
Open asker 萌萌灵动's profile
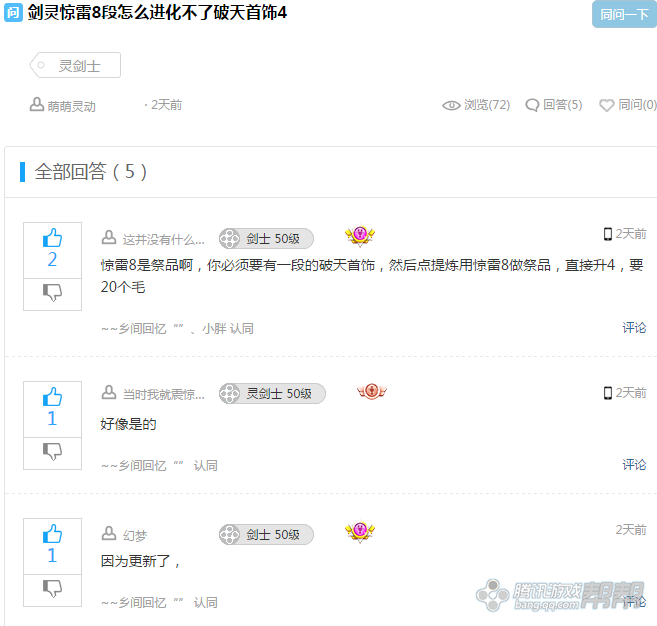71,106
